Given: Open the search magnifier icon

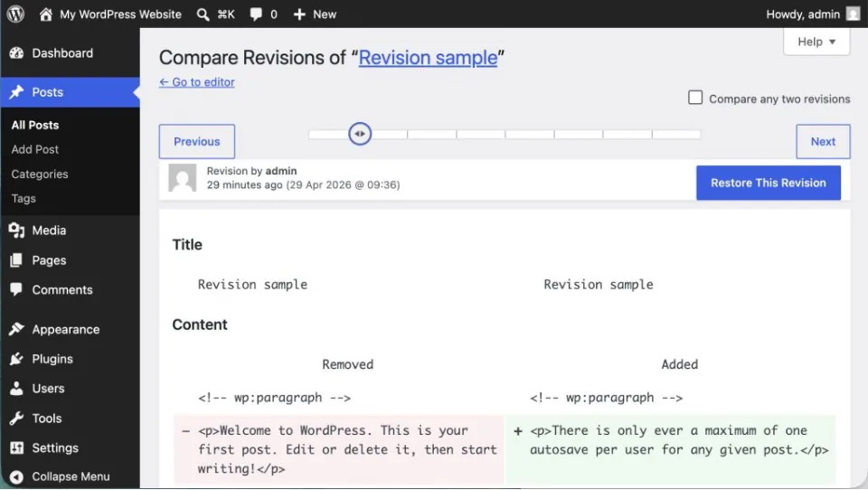Looking at the screenshot, I should click(x=203, y=14).
